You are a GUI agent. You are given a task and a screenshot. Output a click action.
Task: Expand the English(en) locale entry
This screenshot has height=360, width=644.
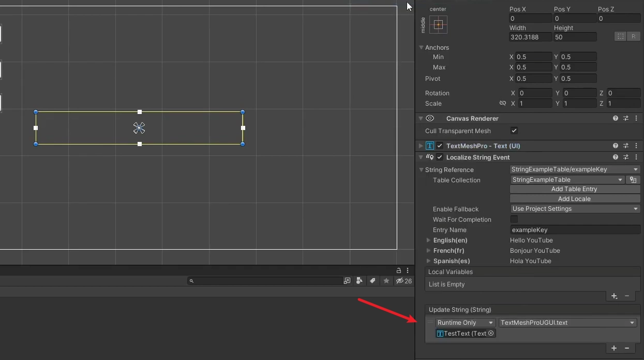tap(428, 240)
